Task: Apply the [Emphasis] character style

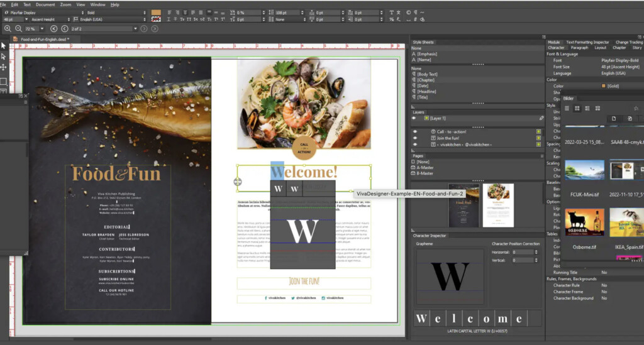Action: pos(427,54)
